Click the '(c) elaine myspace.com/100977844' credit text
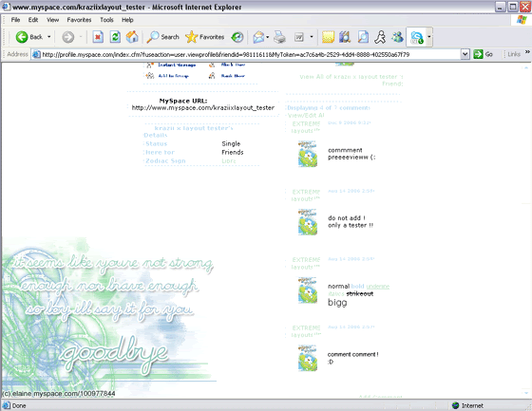Screen dimensions: 532x411 [x=58, y=394]
